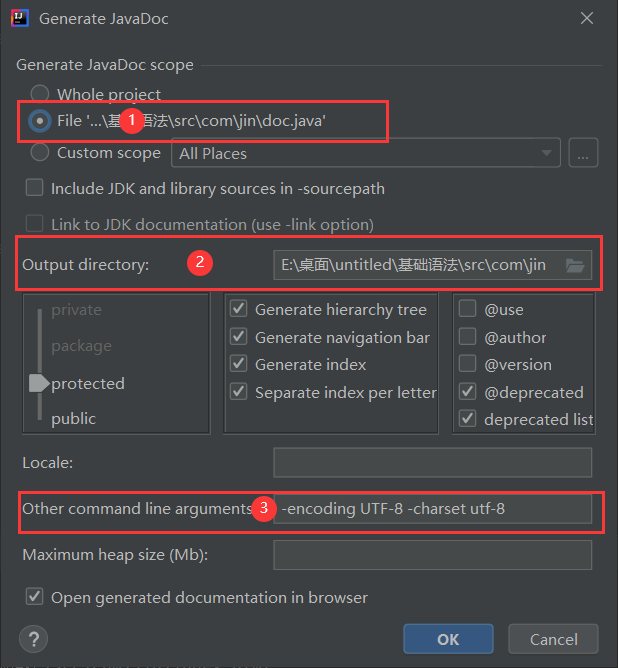This screenshot has width=618, height=668.
Task: Uncheck Generate hierarchy tree
Action: (x=239, y=309)
